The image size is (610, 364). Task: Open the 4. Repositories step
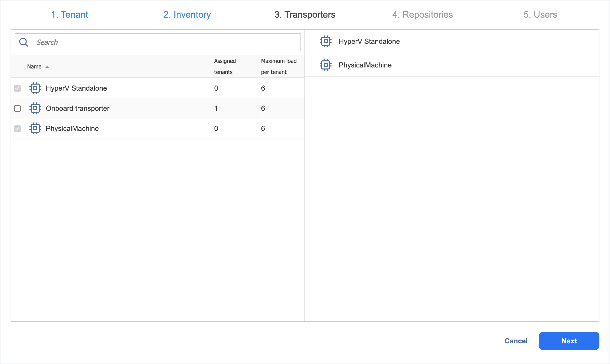pyautogui.click(x=422, y=15)
